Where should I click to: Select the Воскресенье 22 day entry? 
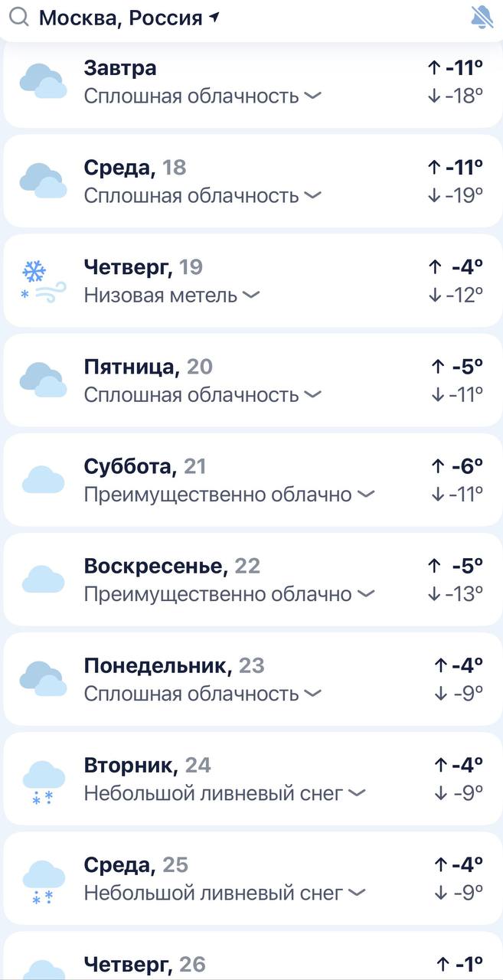pos(251,580)
